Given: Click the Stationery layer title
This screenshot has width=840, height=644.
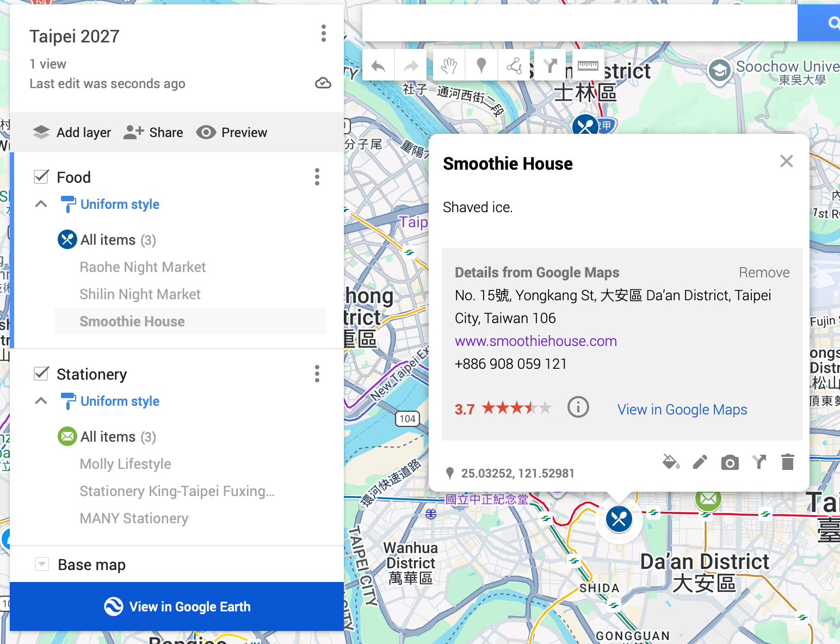Looking at the screenshot, I should [92, 374].
